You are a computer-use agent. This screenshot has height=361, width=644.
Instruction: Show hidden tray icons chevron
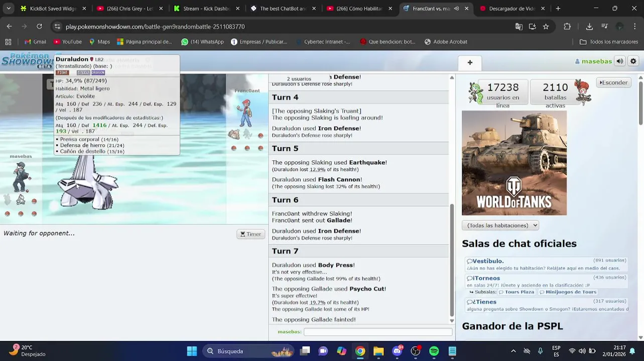pos(513,351)
